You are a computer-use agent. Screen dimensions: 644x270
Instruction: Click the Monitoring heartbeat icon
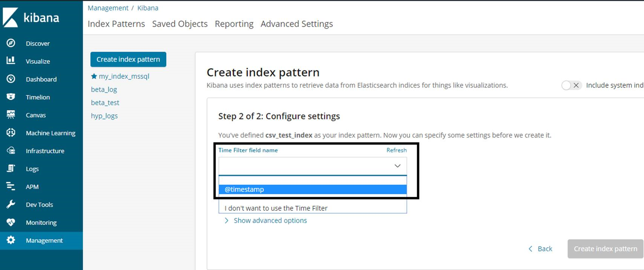(x=11, y=222)
